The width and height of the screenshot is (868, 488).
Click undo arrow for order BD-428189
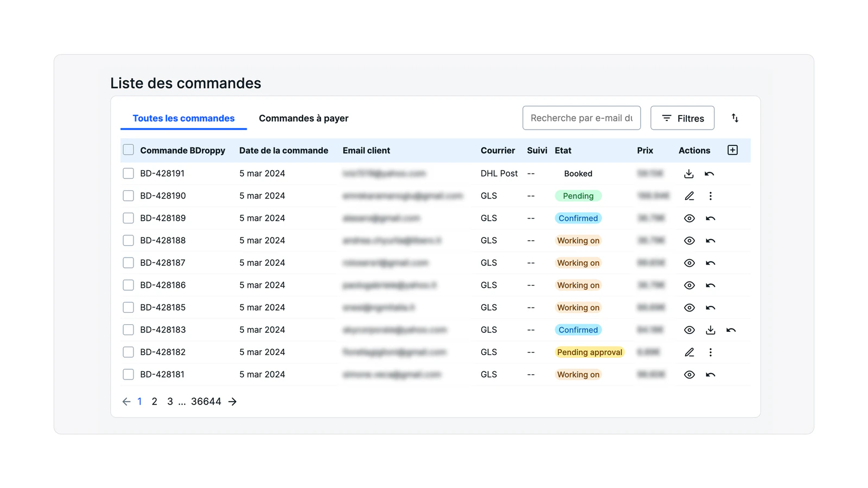point(710,219)
